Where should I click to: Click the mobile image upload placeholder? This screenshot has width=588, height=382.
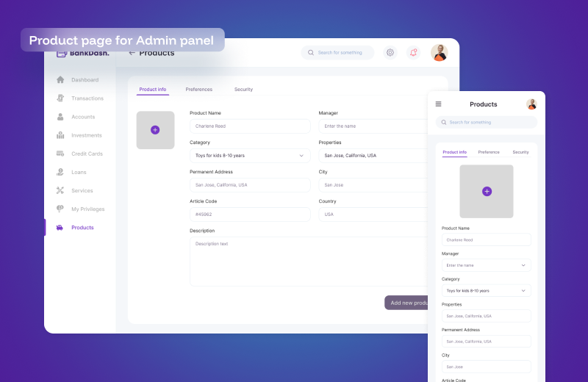(487, 191)
